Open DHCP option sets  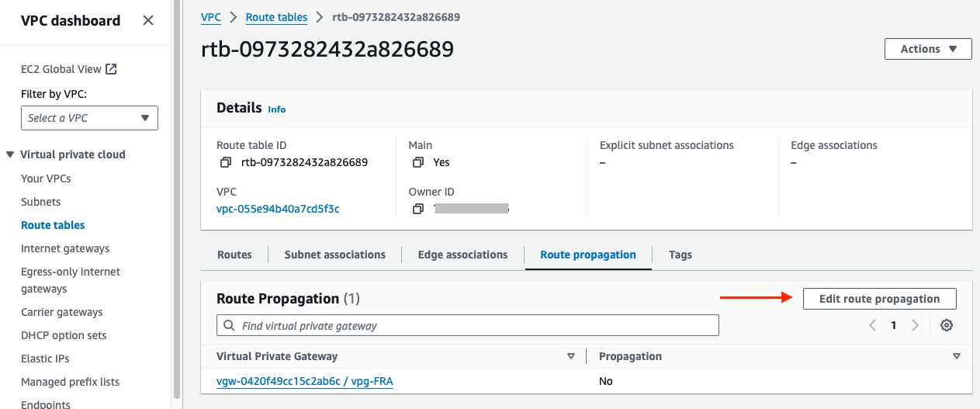[64, 335]
